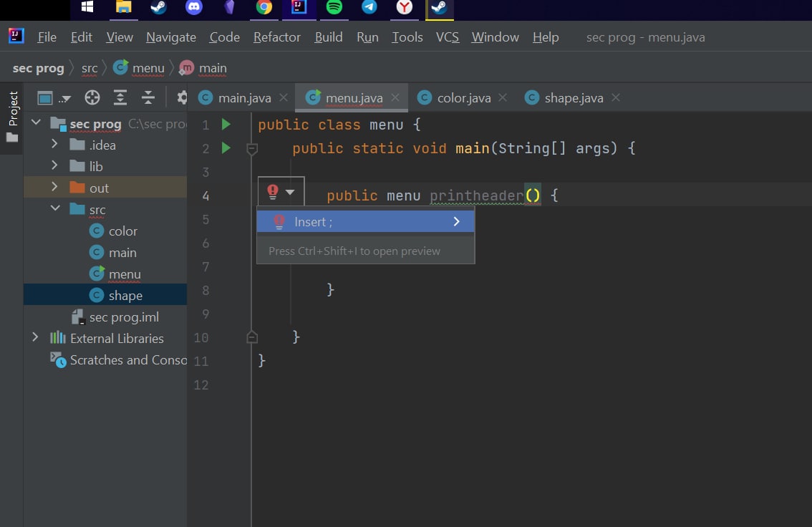Collapse the src folder in the tree

tap(55, 208)
